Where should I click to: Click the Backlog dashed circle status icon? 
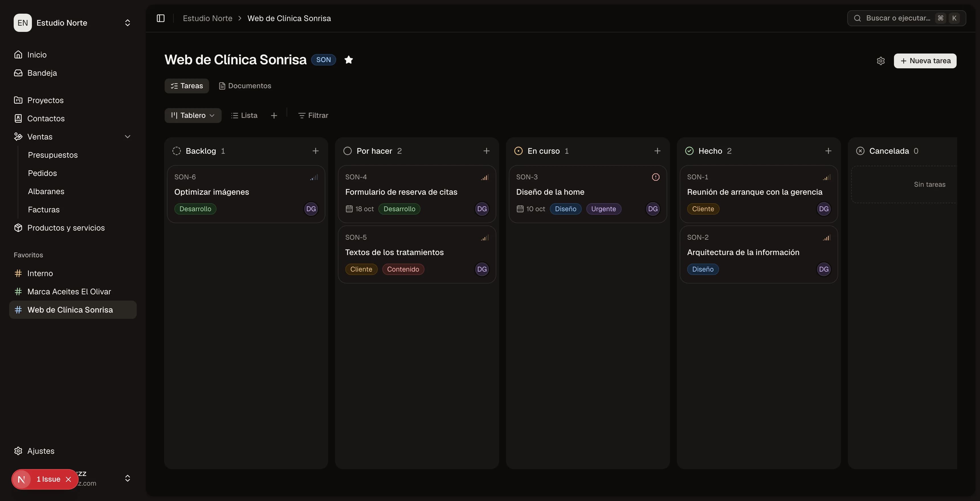point(177,151)
